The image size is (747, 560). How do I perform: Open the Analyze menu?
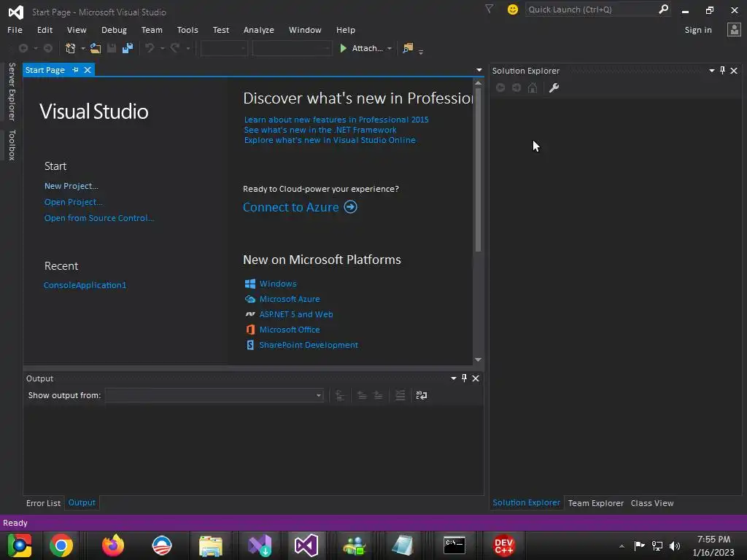[x=259, y=29]
